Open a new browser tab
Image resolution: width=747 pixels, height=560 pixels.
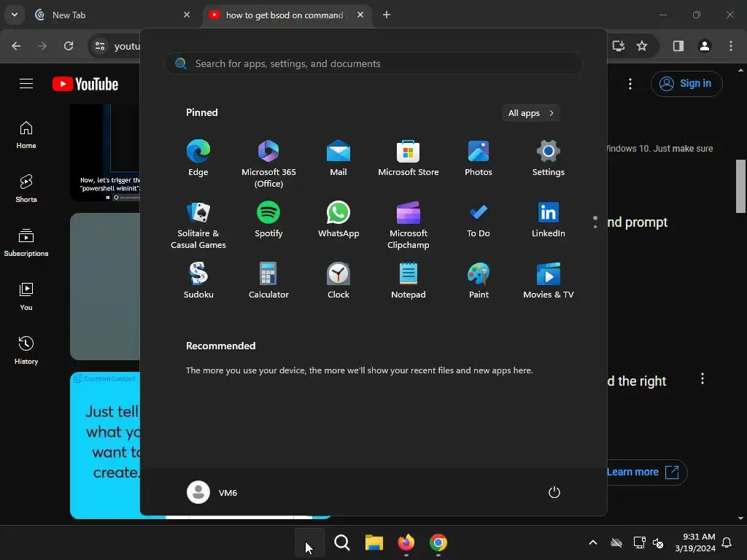click(x=387, y=15)
